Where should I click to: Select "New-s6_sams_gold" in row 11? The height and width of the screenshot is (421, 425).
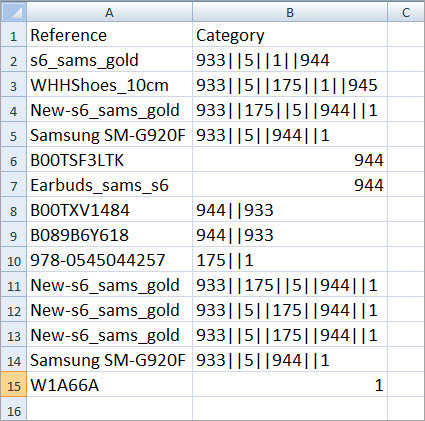(109, 285)
